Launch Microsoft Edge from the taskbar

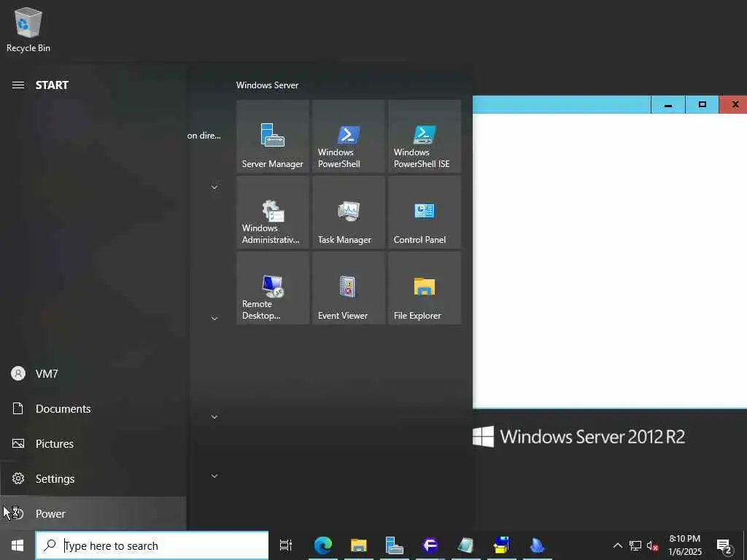(323, 545)
